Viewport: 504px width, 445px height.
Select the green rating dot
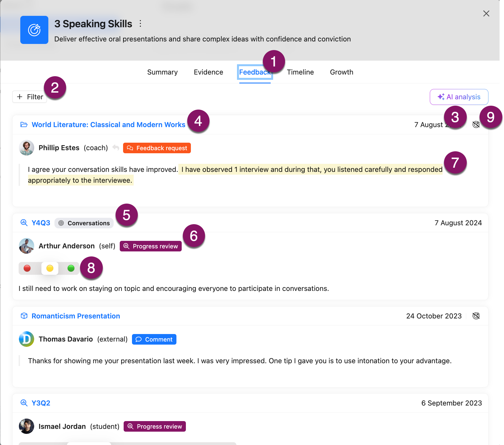coord(71,268)
